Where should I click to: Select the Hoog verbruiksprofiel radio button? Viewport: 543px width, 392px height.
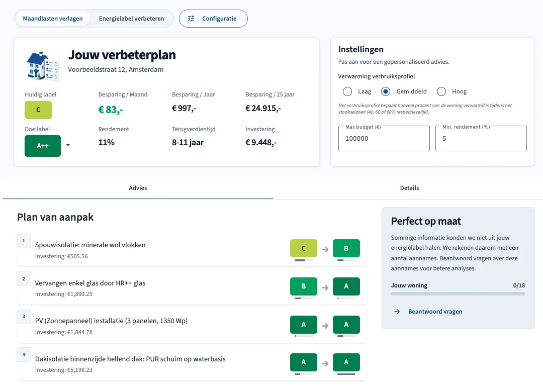tap(441, 91)
